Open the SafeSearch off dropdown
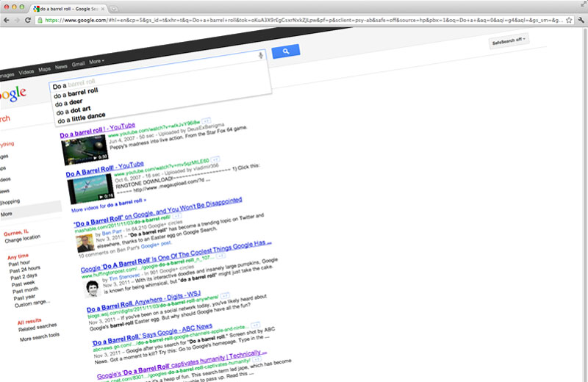This screenshot has width=588, height=382. point(509,40)
